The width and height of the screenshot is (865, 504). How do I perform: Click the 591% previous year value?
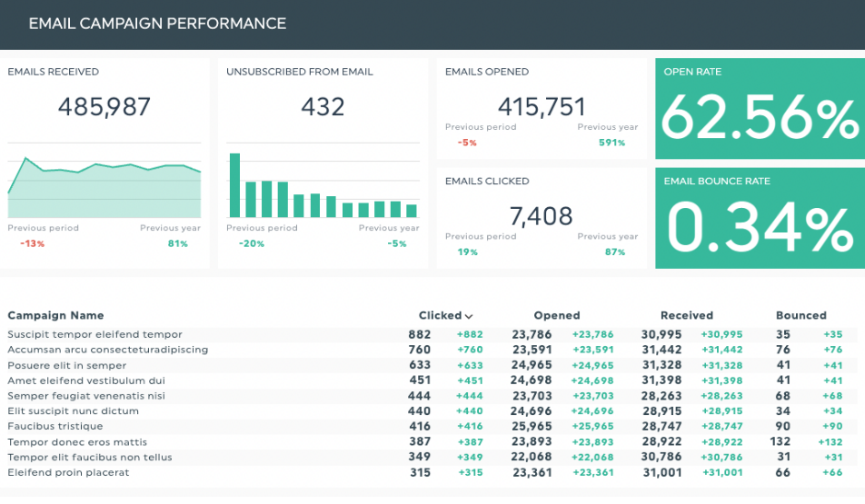pyautogui.click(x=611, y=143)
